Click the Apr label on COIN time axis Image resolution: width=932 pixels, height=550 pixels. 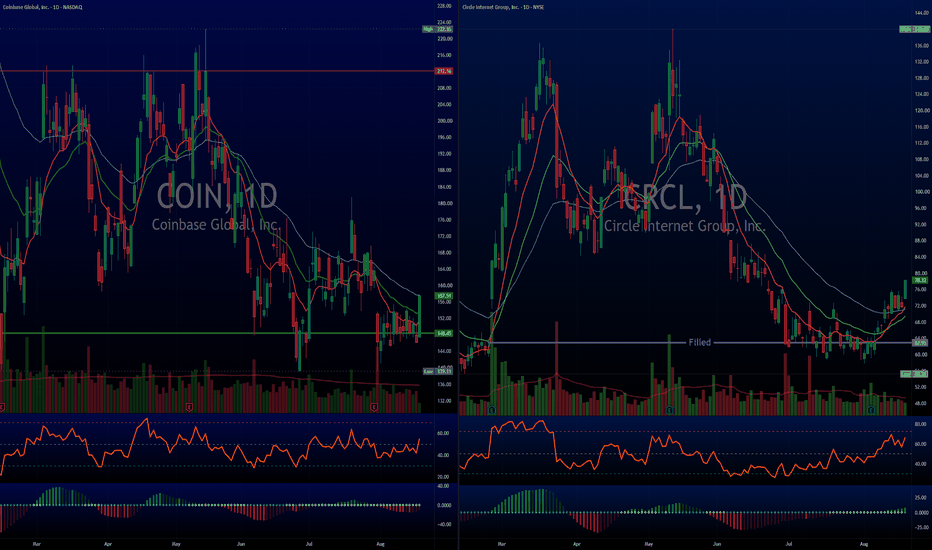[x=108, y=543]
